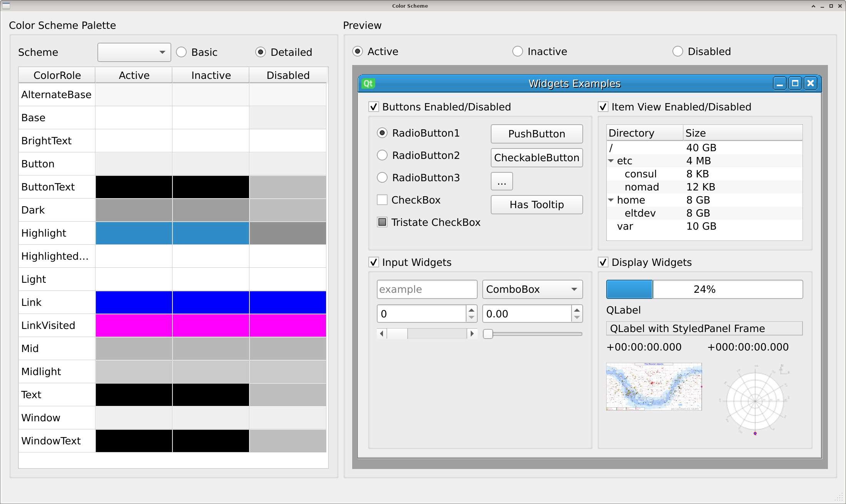Switch palette view to Basic
This screenshot has width=846, height=504.
pyautogui.click(x=181, y=52)
